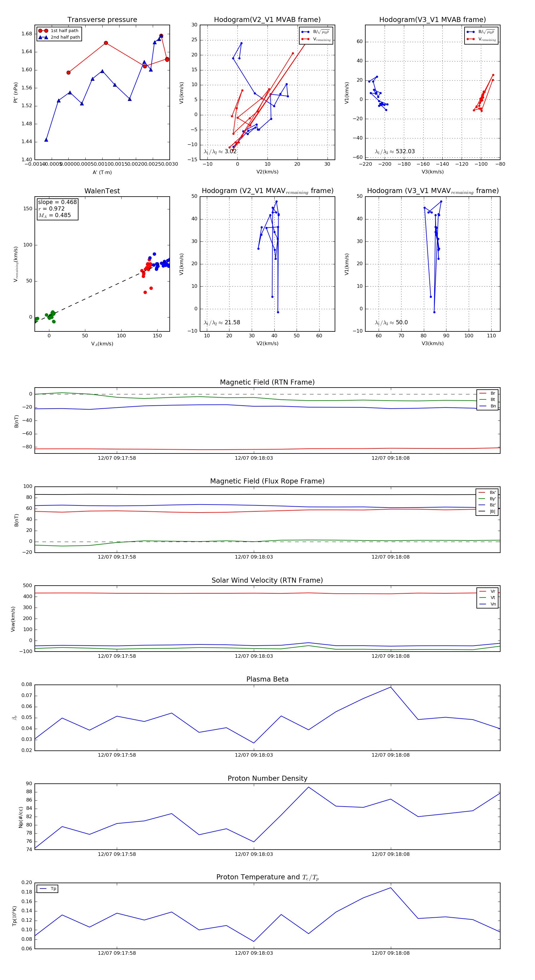Click the 'Bz'' legend entry
Viewport: 535px width, 980px height.
(487, 505)
